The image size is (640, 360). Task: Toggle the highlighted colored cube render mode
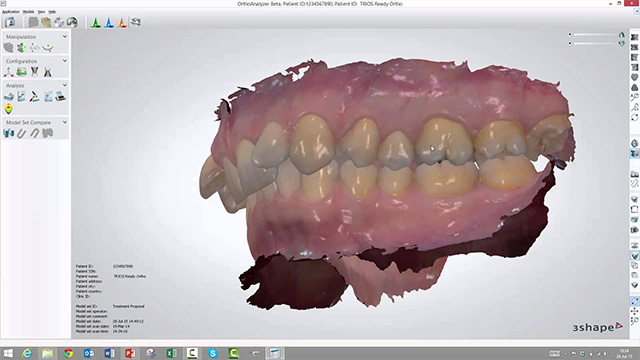point(634,256)
